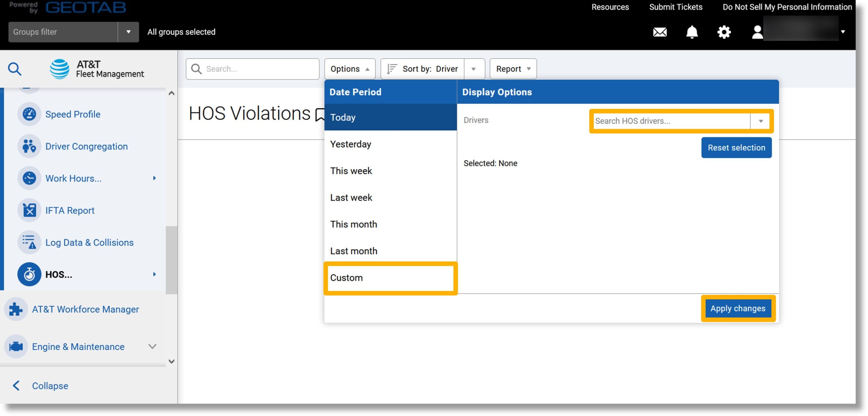Viewport: 868px width, 416px height.
Task: Click Reset selection button
Action: click(x=736, y=147)
